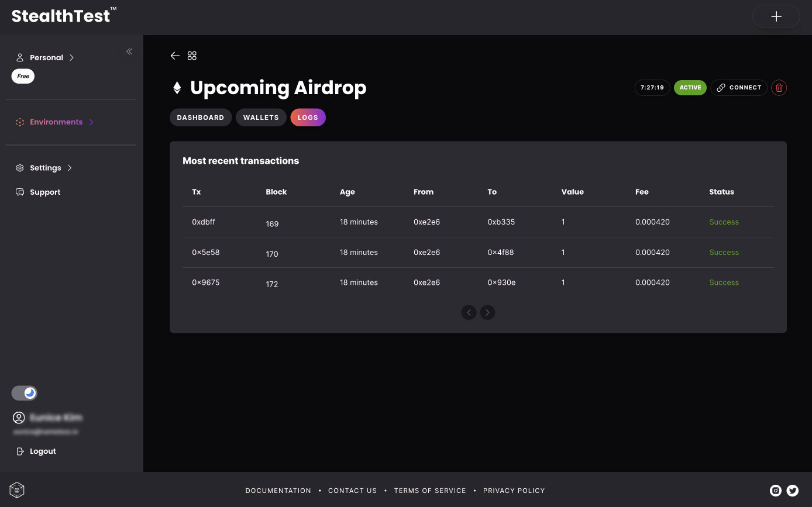Switch to the Wallets tab
Viewport: 812px width, 507px height.
(261, 118)
